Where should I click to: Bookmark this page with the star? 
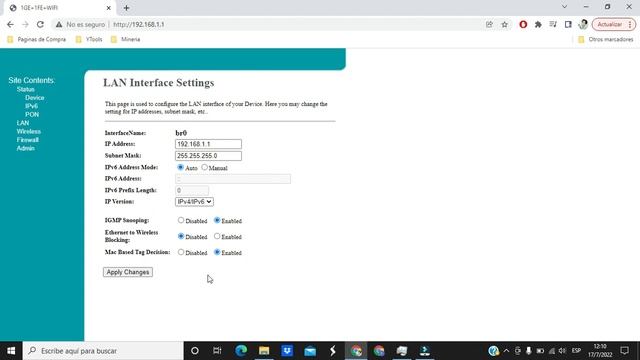pyautogui.click(x=504, y=24)
